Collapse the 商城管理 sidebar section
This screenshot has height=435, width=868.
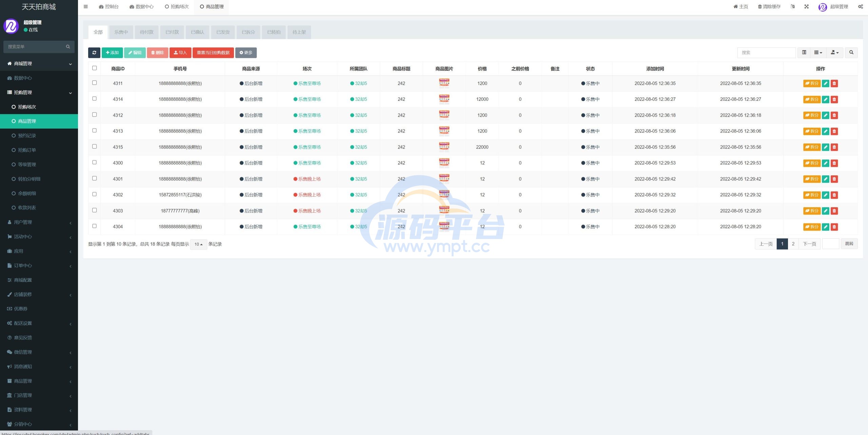(x=39, y=64)
